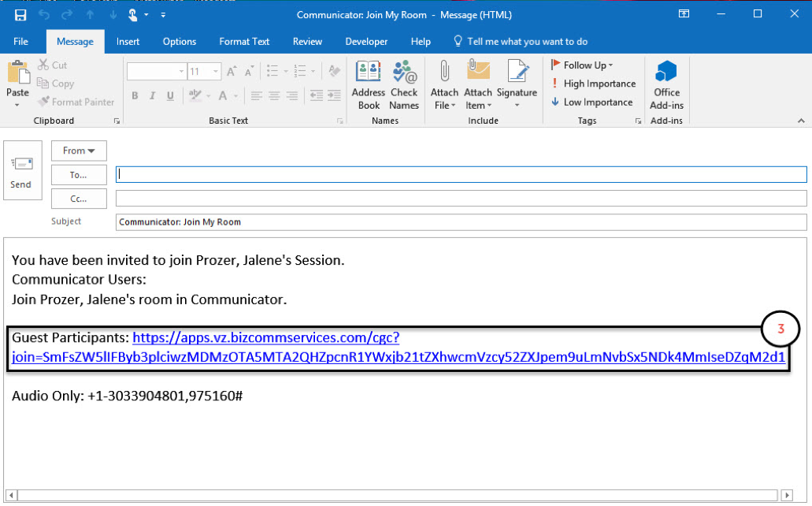Click Decrease Indent icon
812x506 pixels.
click(317, 96)
